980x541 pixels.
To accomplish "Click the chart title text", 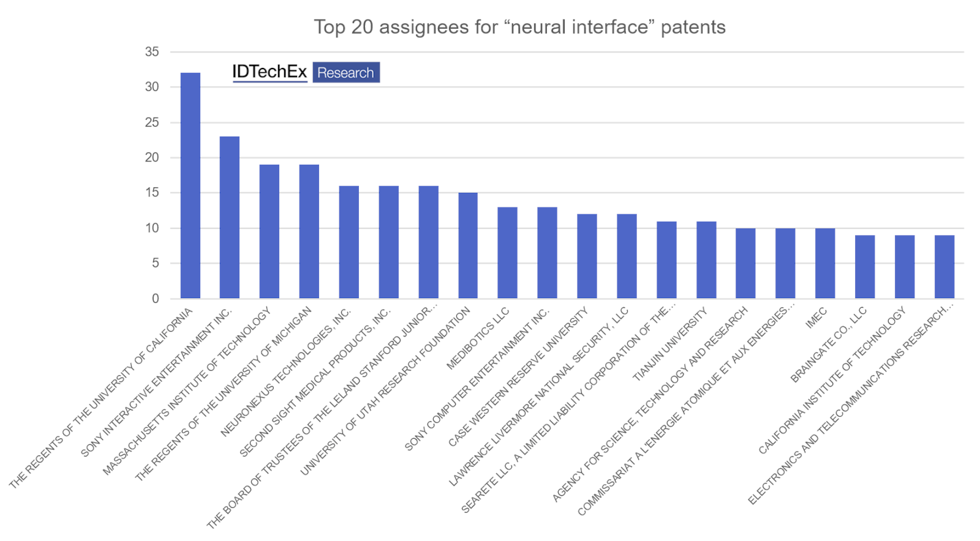I will pyautogui.click(x=519, y=27).
